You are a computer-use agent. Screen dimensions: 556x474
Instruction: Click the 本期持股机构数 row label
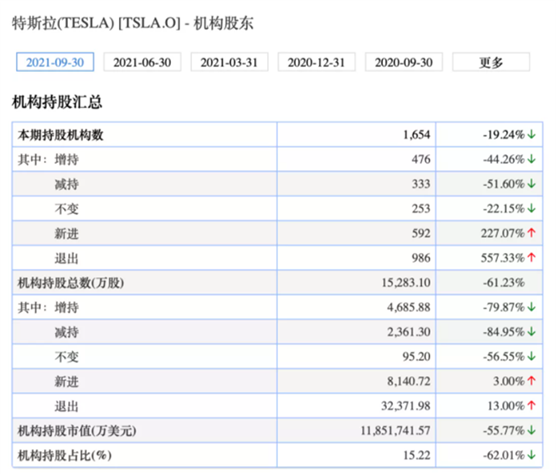point(60,135)
